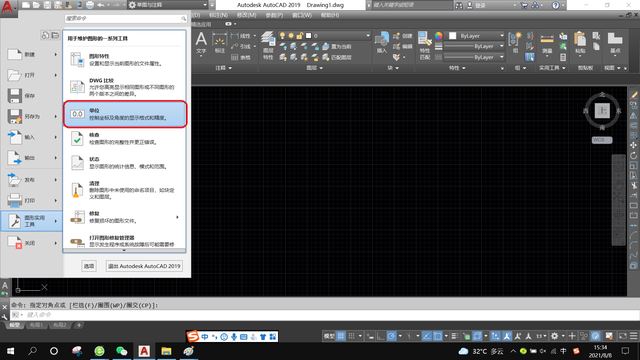Image resolution: width=640 pixels, height=360 pixels.
Task: Click the 输出 (Export) icon
Action: [x=15, y=158]
